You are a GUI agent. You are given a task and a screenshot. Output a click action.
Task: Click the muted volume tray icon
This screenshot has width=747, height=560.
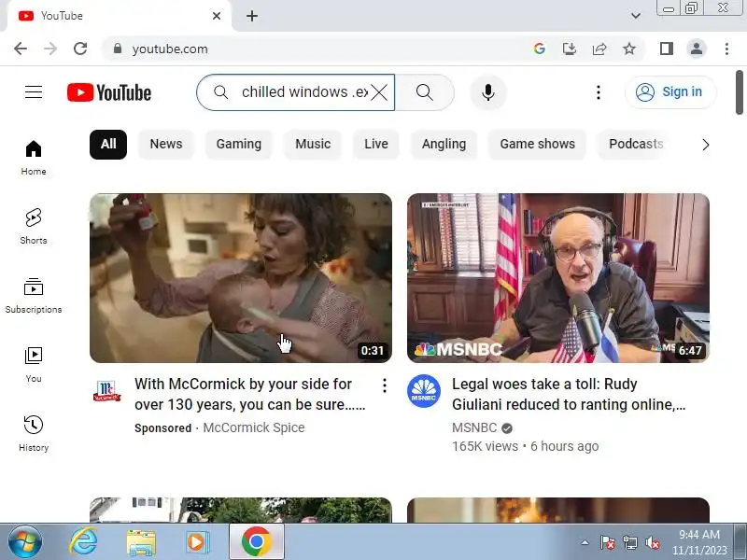pyautogui.click(x=652, y=542)
